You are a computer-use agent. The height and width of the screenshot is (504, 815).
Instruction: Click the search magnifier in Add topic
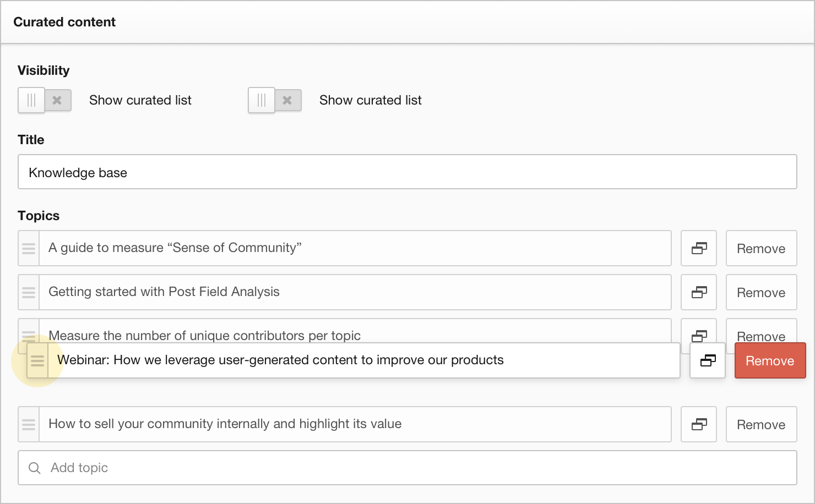[x=35, y=468]
